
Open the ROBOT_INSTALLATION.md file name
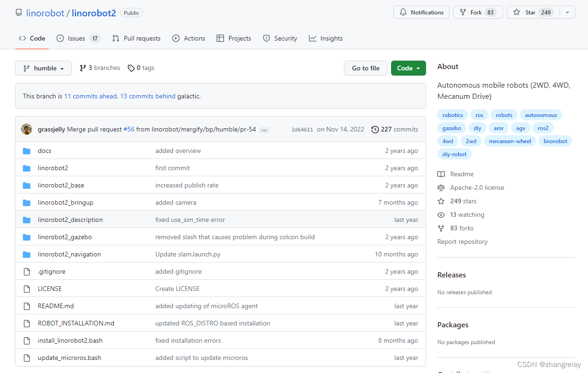point(76,323)
